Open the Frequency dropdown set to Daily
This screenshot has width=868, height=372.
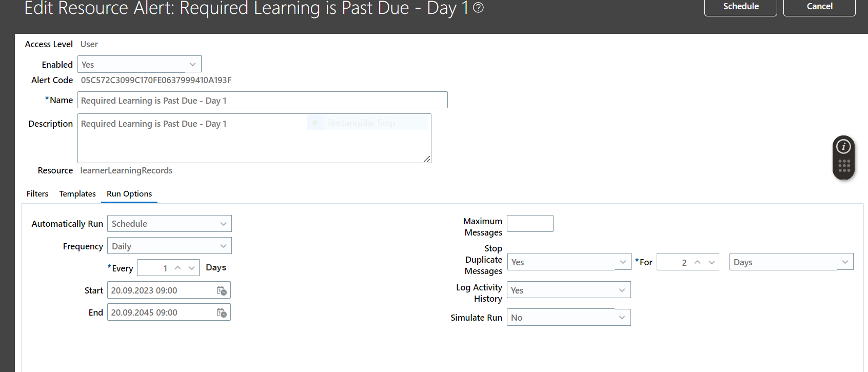point(169,246)
